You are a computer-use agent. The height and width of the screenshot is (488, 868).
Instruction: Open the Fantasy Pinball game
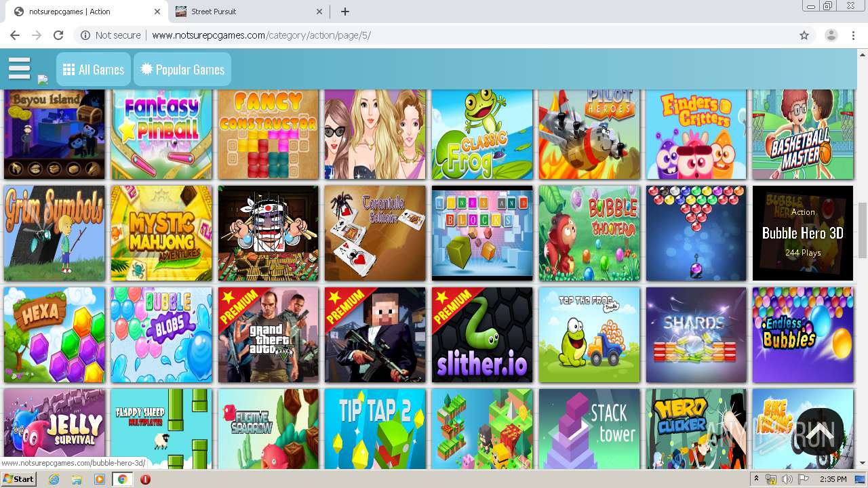[x=161, y=134]
